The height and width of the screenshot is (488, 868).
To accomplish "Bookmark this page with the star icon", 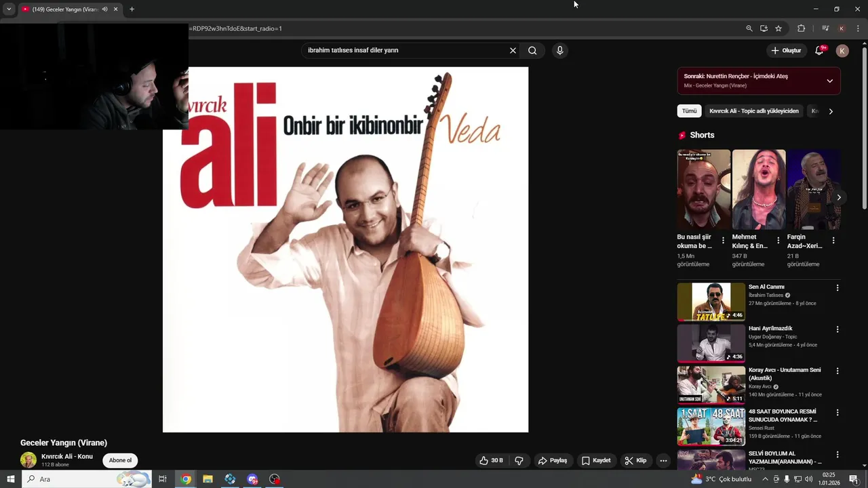I will (x=778, y=28).
